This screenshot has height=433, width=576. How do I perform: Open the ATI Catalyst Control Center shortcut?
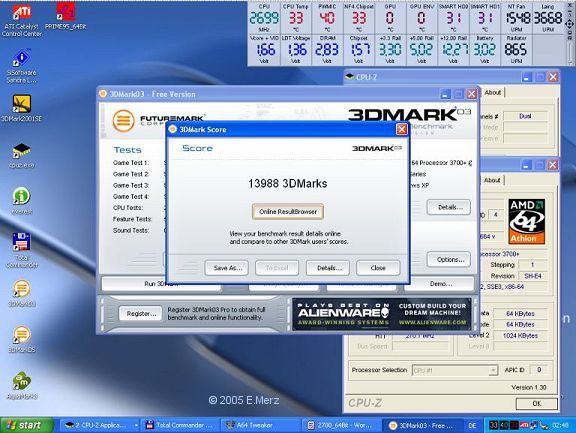tap(22, 20)
